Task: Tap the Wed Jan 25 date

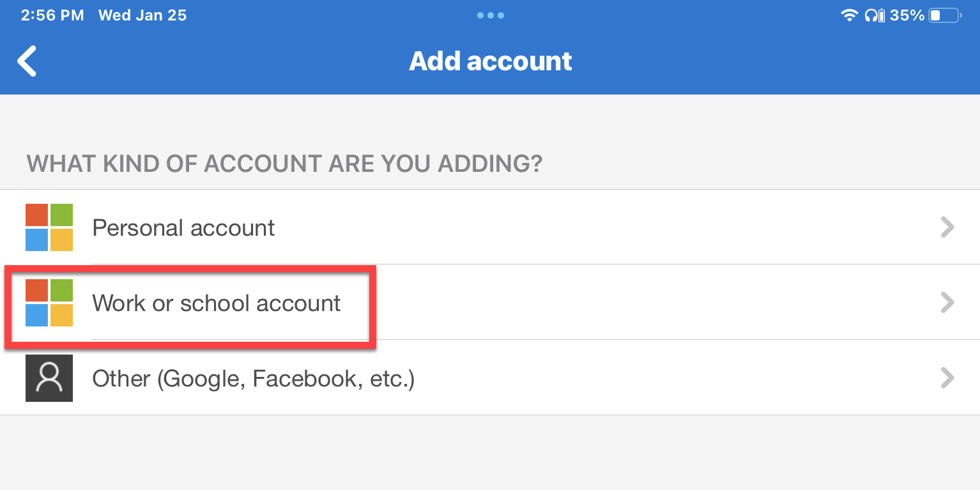Action: (142, 15)
